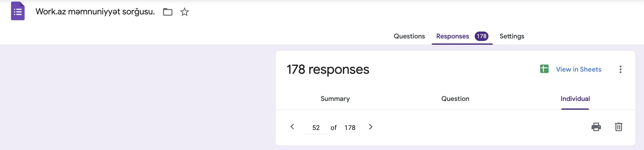Go to previous response arrow
The height and width of the screenshot is (150, 644).
[x=292, y=127]
